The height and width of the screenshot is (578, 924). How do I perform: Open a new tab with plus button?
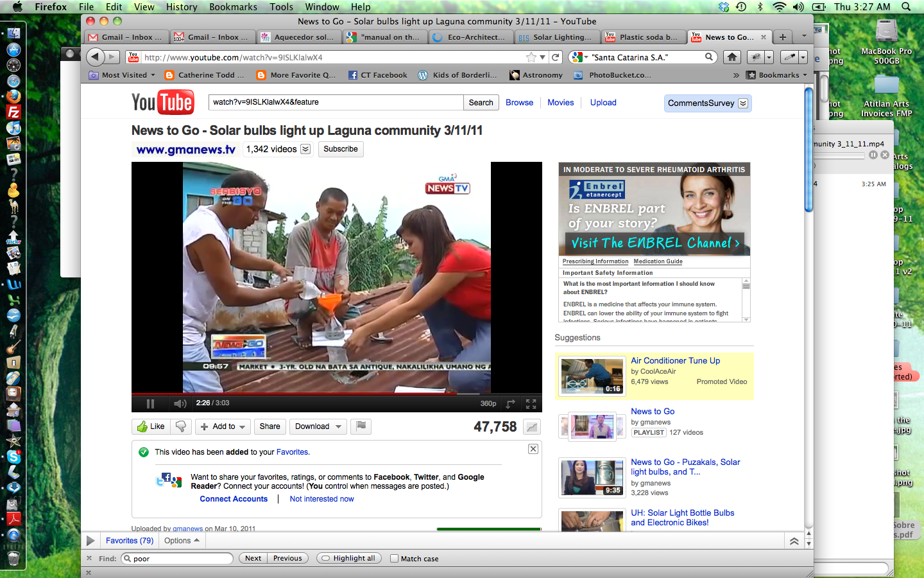coord(782,37)
